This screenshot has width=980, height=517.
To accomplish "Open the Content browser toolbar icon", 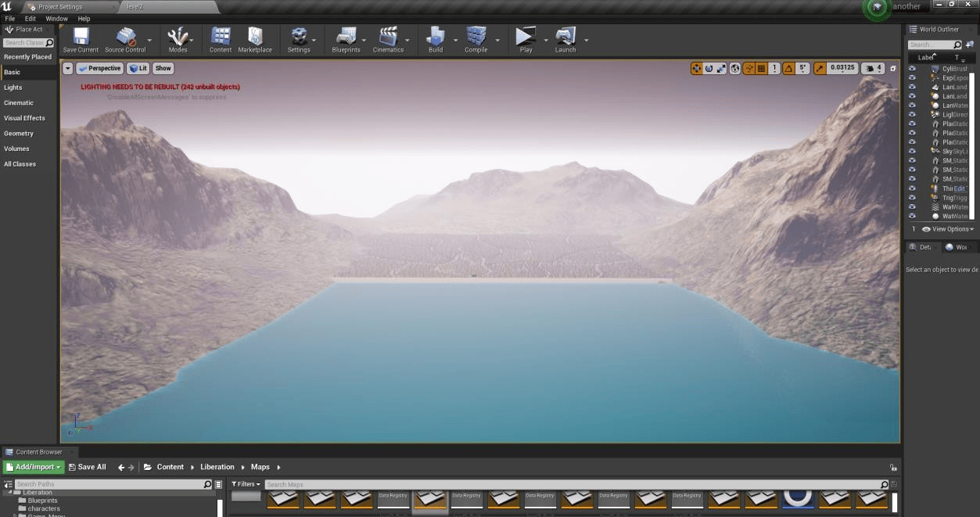I will point(221,40).
